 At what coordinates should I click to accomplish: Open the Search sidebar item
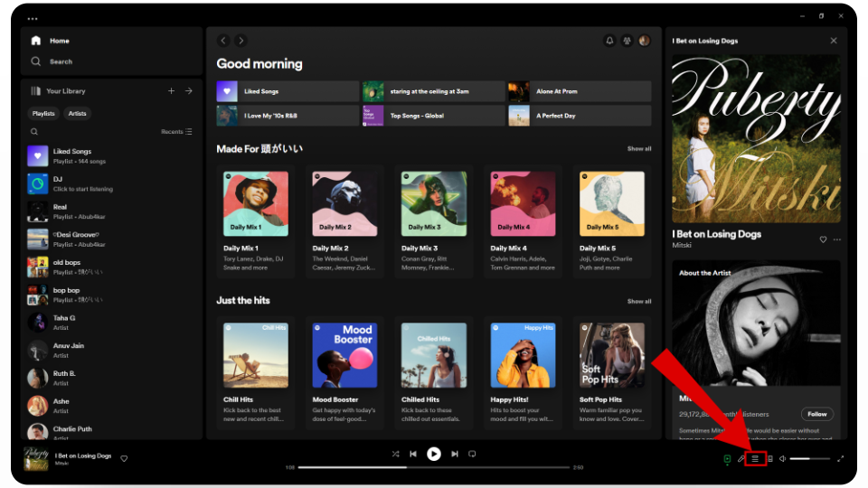[52, 61]
